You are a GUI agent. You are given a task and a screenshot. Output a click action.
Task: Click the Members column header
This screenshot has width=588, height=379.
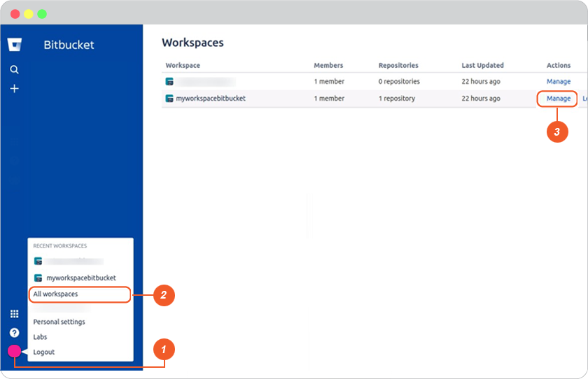click(x=328, y=65)
